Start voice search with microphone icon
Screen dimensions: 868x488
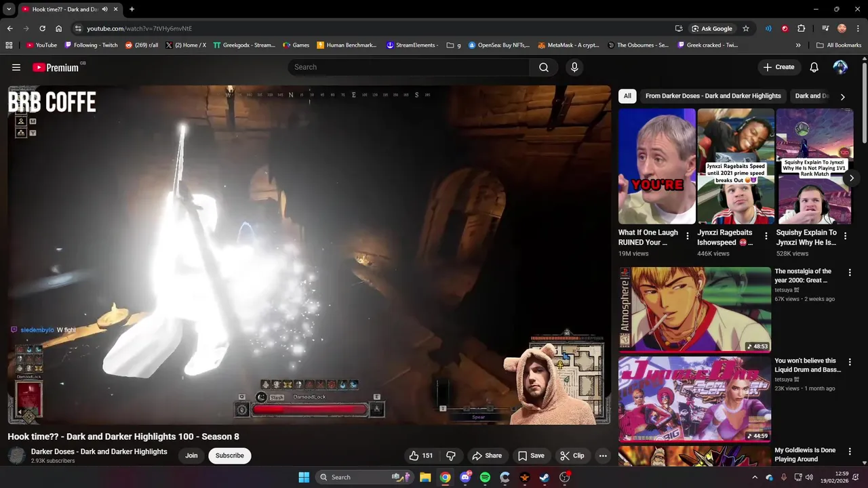pos(574,67)
